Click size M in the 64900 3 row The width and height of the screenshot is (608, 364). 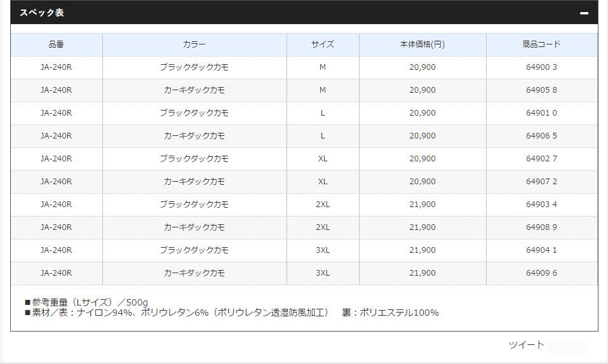[323, 67]
